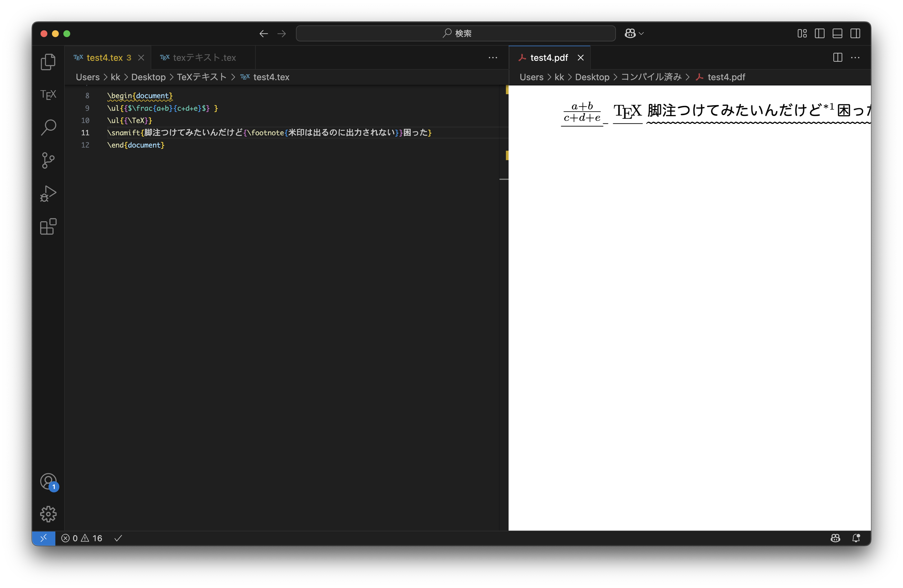
Task: Expand the Copilot dropdown chevron
Action: (642, 33)
